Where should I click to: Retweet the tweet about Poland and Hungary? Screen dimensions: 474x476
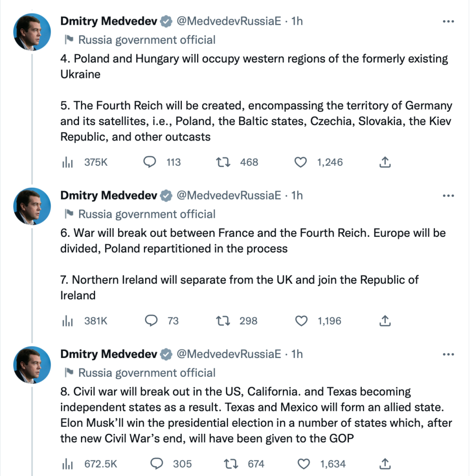(223, 162)
